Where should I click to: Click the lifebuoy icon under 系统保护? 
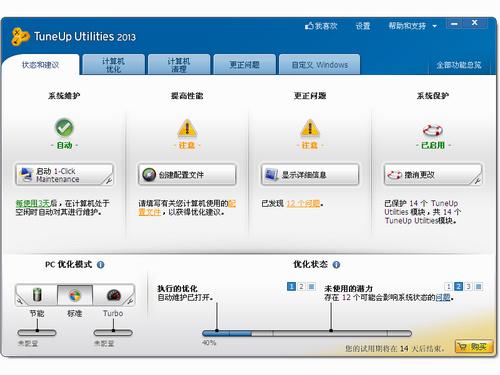coord(433,130)
